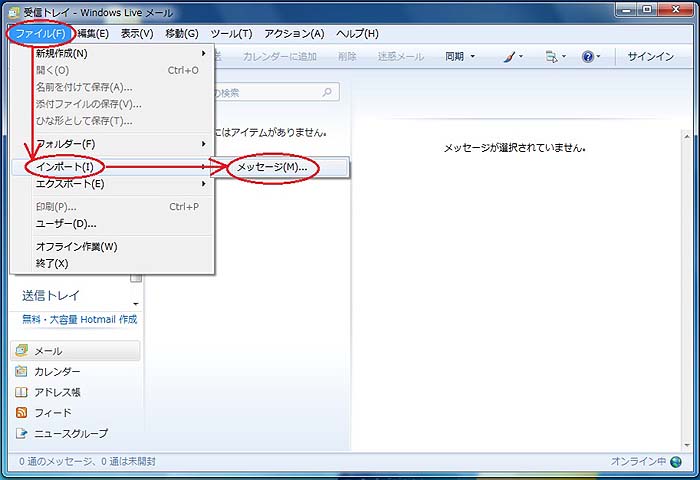
Task: Open the メール (Mail) view icon
Action: point(22,351)
